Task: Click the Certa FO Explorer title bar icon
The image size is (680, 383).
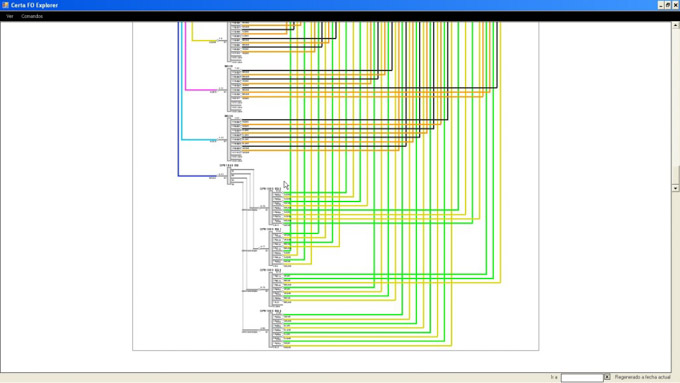Action: pyautogui.click(x=5, y=5)
